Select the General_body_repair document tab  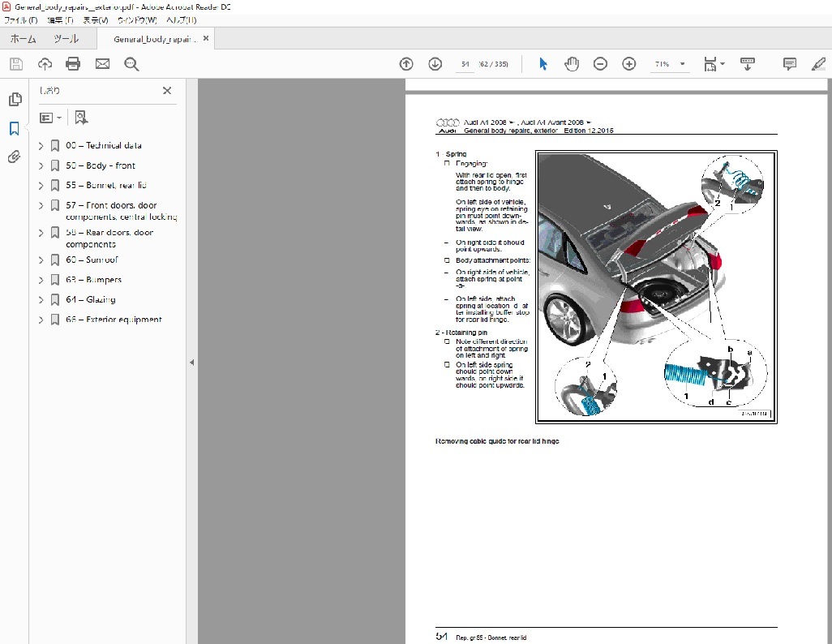pos(155,39)
